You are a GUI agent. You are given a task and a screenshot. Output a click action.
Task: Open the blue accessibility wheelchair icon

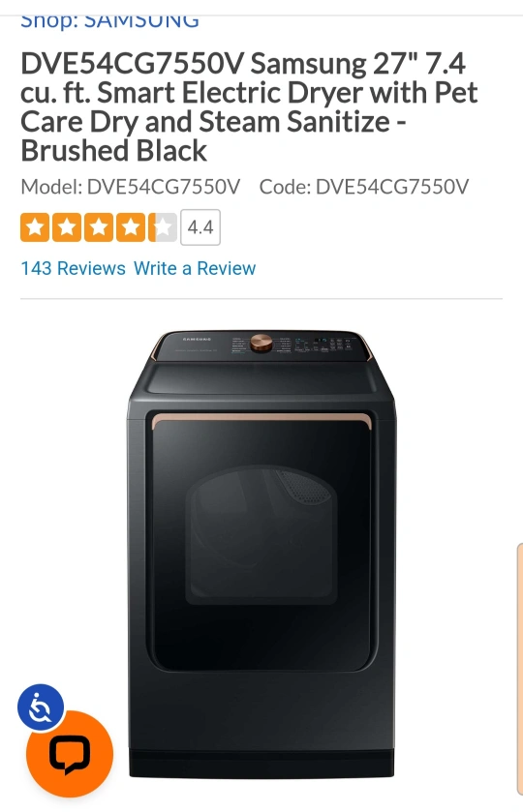pyautogui.click(x=41, y=707)
